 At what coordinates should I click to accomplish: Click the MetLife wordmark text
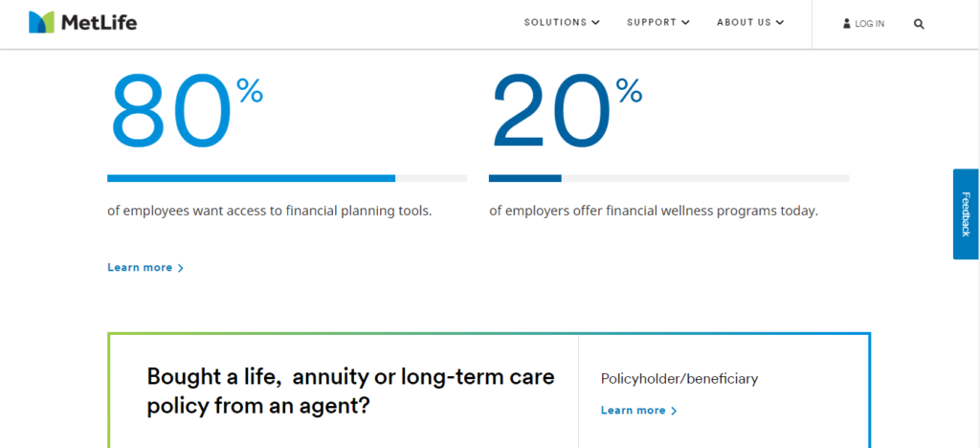99,23
